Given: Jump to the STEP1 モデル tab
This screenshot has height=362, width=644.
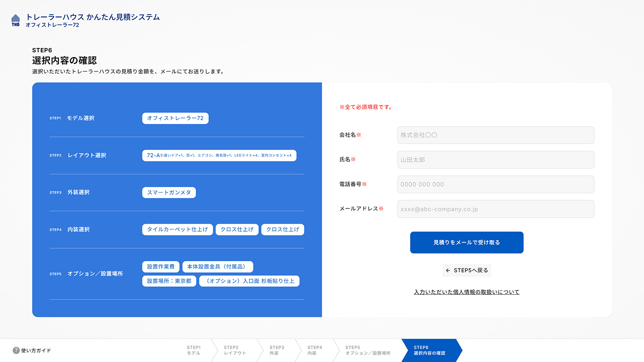Looking at the screenshot, I should point(194,350).
